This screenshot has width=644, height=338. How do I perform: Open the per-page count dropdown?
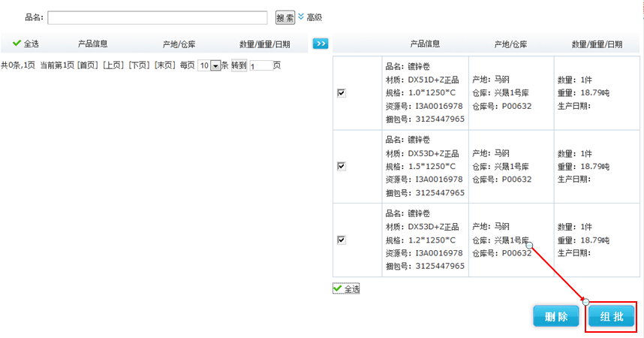[215, 66]
